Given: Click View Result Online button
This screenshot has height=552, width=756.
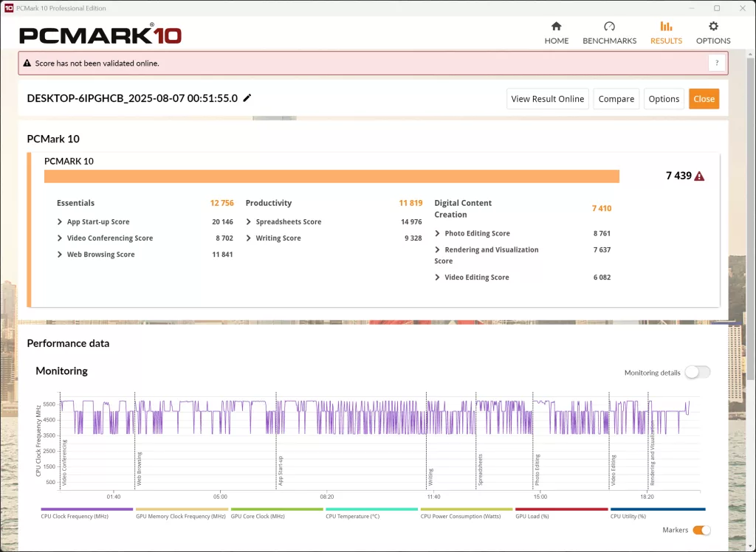Looking at the screenshot, I should click(547, 99).
